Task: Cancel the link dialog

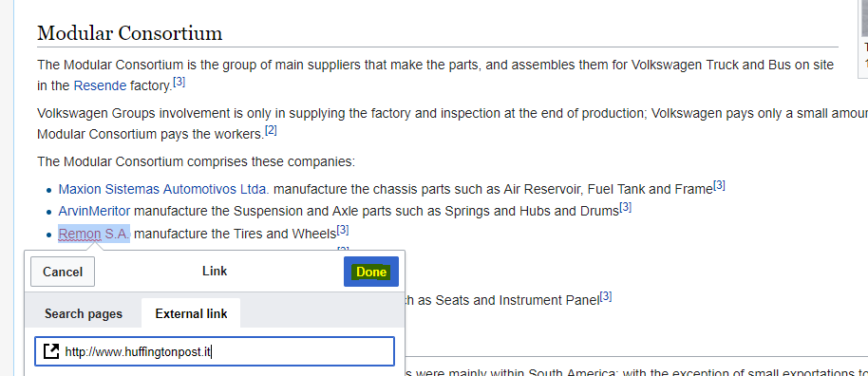Action: pos(63,272)
